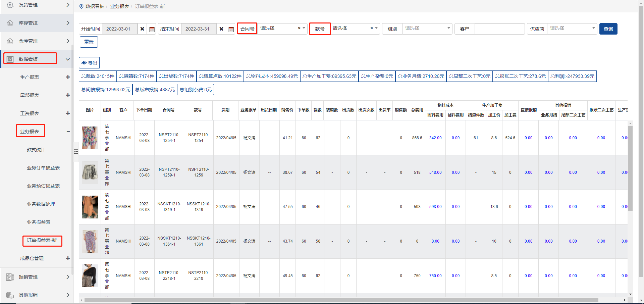The height and width of the screenshot is (304, 644).
Task: Open the end time calendar picker
Action: (x=231, y=29)
